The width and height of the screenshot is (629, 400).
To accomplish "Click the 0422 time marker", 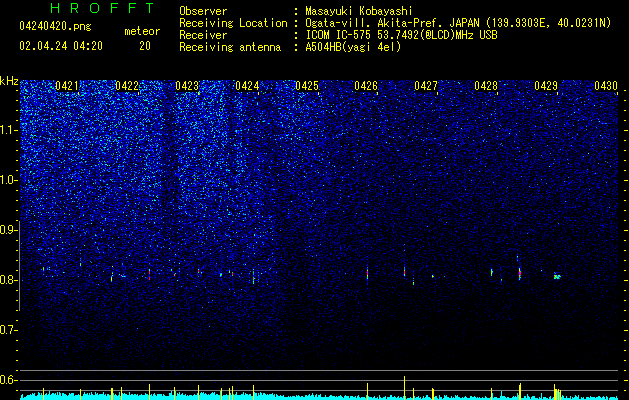I will click(127, 86).
